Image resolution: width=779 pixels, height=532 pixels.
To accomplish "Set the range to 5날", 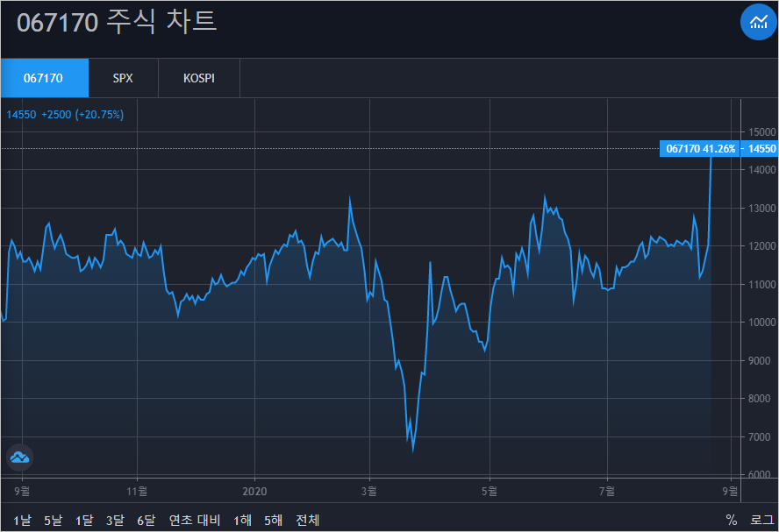I will click(54, 520).
